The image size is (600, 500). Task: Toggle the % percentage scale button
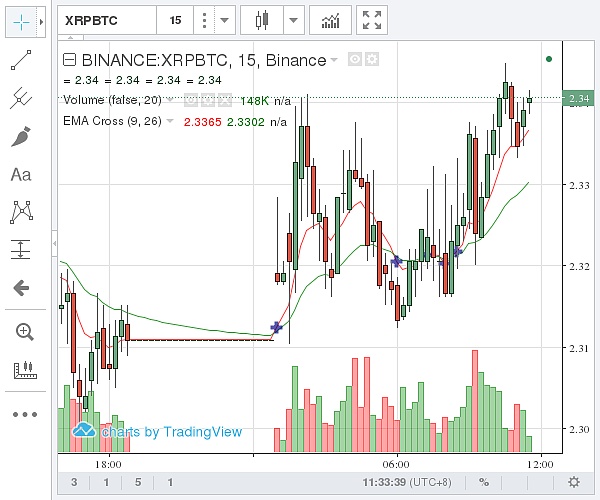tap(484, 482)
